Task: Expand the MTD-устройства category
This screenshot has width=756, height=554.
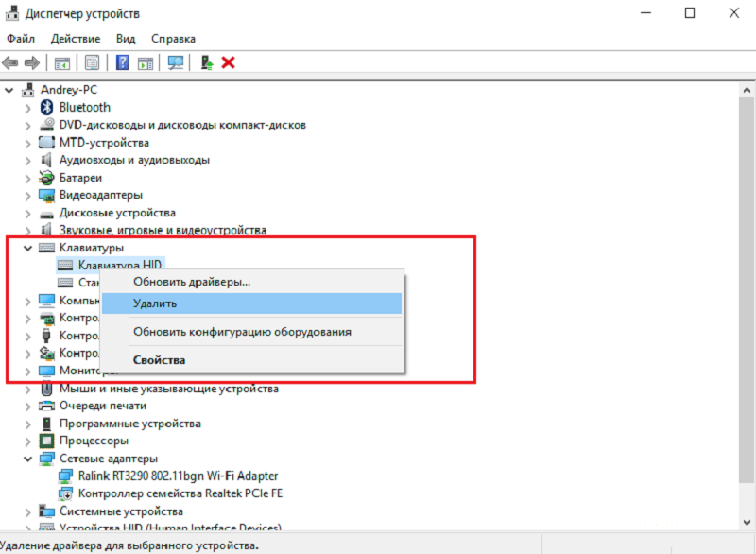Action: [x=28, y=143]
